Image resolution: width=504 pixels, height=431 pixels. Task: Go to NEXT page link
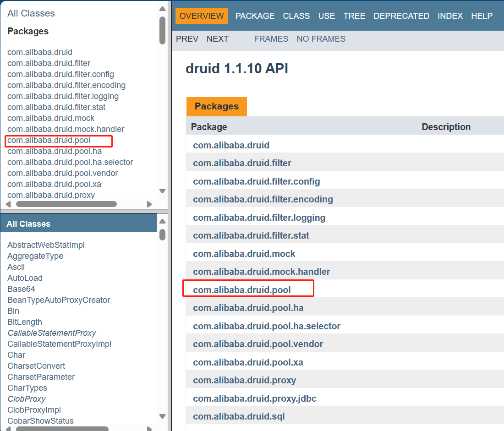[x=218, y=39]
